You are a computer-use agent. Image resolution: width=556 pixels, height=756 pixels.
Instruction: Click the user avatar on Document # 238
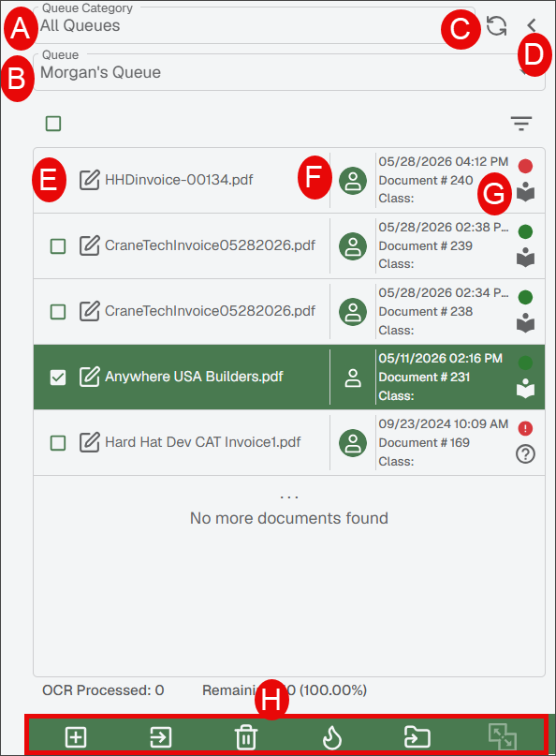[353, 311]
